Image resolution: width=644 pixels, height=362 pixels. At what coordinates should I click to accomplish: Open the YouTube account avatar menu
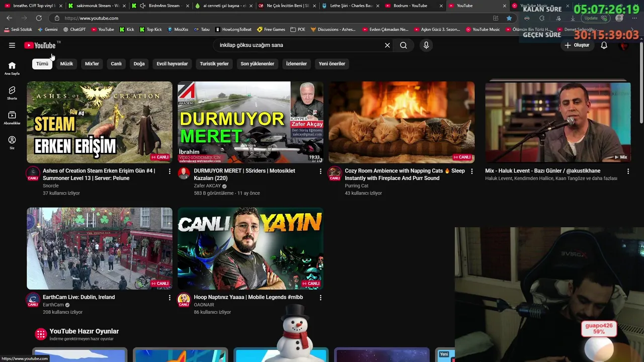pyautogui.click(x=624, y=45)
